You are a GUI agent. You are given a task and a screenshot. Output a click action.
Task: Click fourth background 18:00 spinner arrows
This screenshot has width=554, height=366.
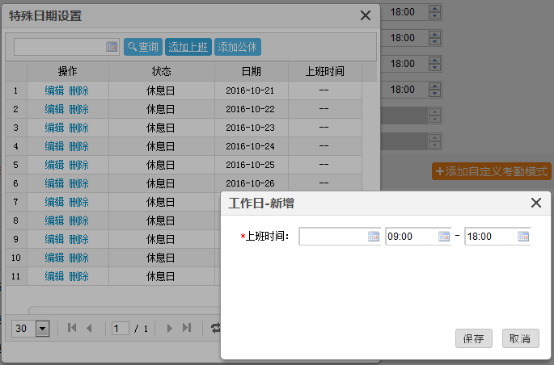tap(435, 89)
